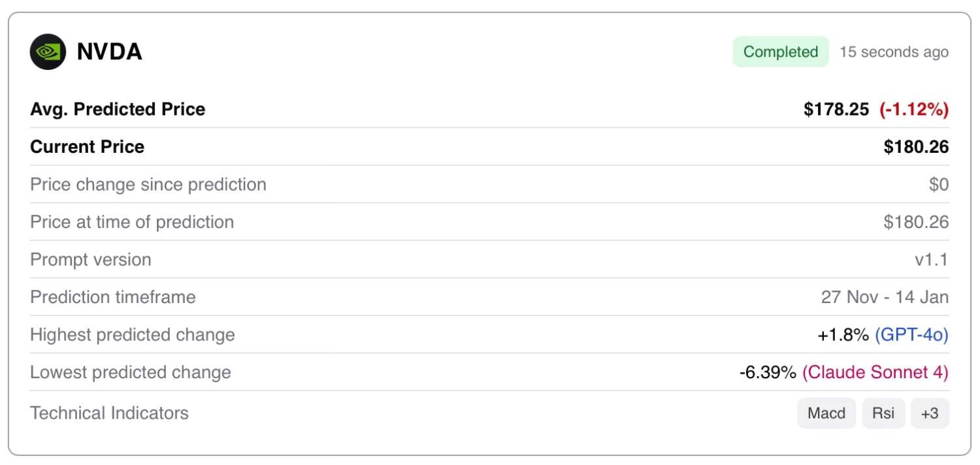This screenshot has width=980, height=465.
Task: Click the -1.12% change percentage
Action: pos(914,109)
